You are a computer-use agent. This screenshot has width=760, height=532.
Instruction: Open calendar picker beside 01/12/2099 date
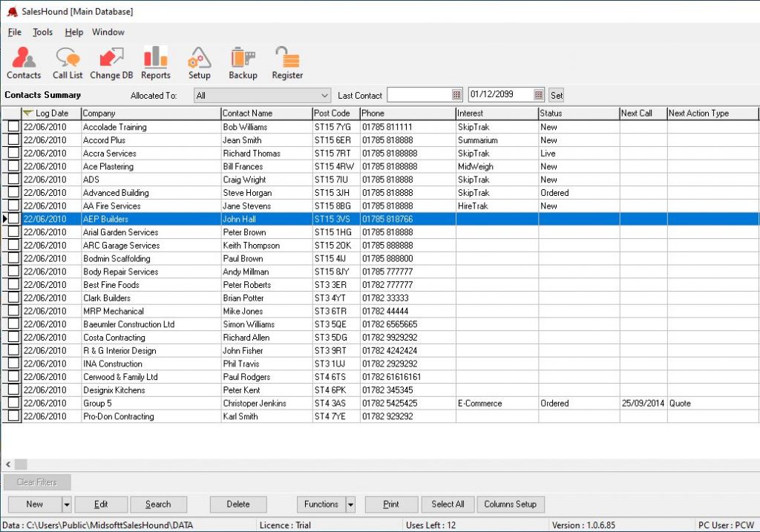tap(539, 95)
